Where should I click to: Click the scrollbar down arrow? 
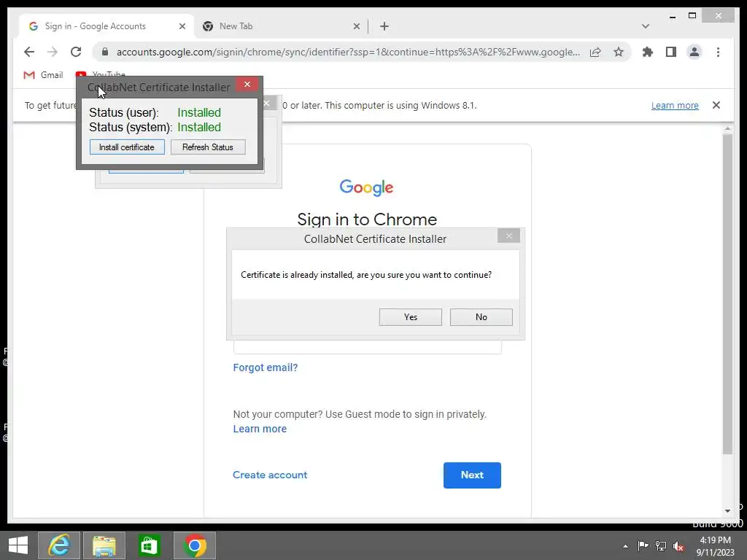click(x=727, y=511)
